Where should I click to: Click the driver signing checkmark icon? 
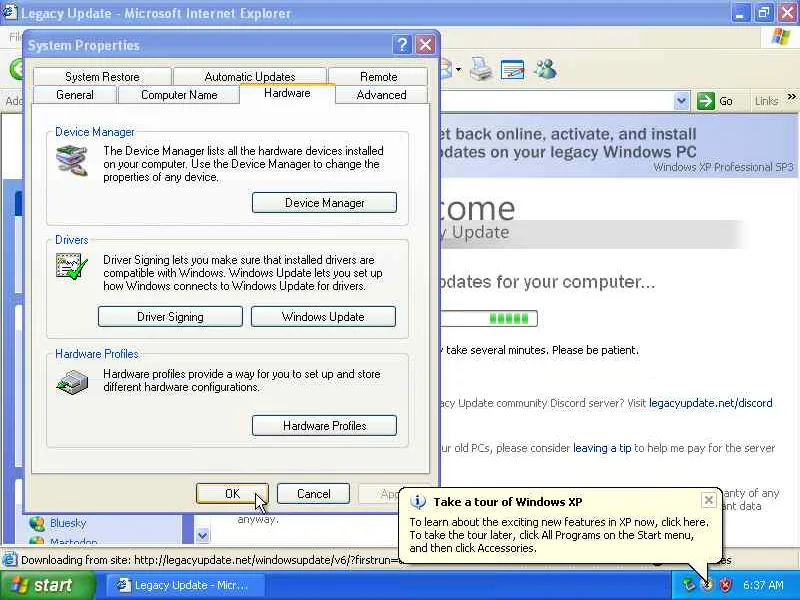(71, 266)
